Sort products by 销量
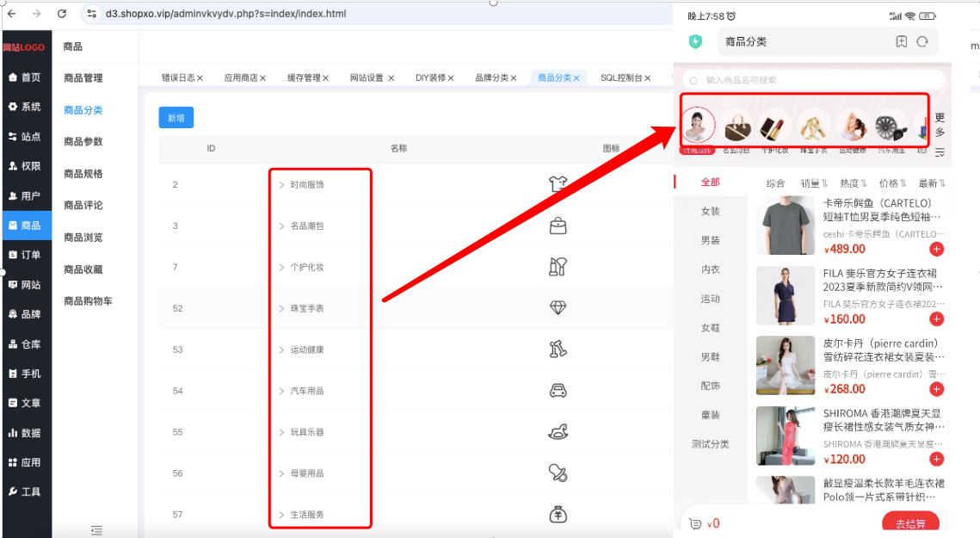Viewport: 980px width, 538px height. (x=814, y=183)
